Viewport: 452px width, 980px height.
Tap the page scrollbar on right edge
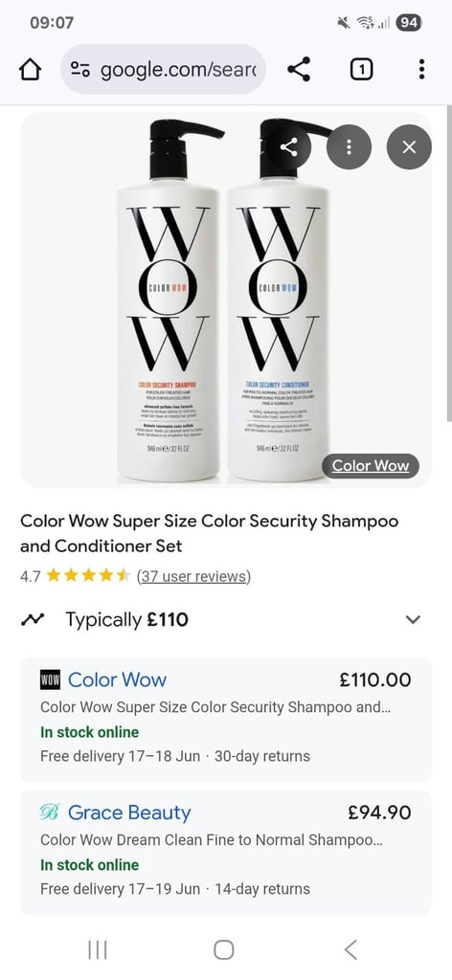[x=449, y=262]
